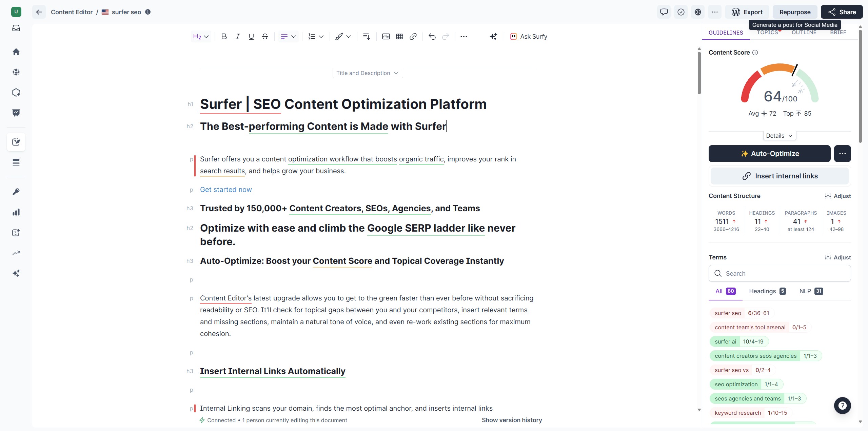This screenshot has height=431, width=868.
Task: Open the comments speech bubble icon
Action: (664, 12)
